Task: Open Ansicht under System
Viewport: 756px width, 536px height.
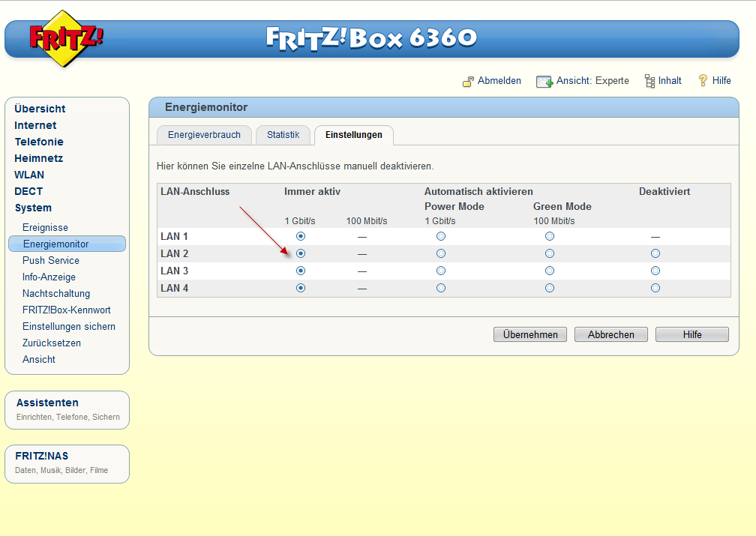Action: (x=38, y=360)
